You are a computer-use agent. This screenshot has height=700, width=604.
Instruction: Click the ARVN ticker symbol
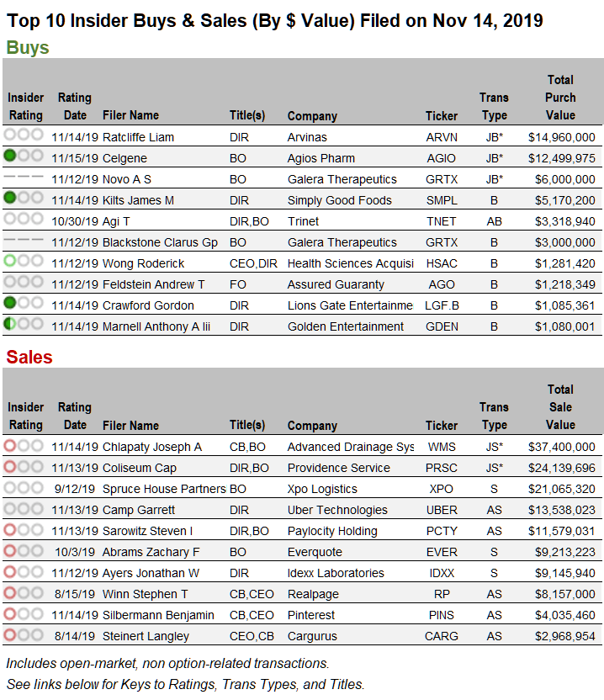point(442,137)
